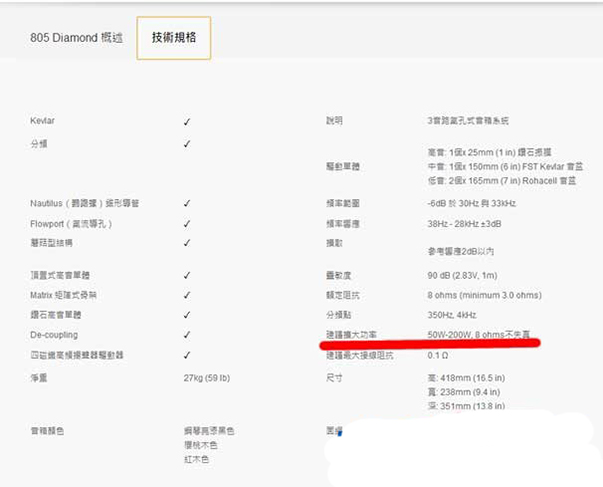Screen dimensions: 603x487
Task: Click the '靈敏度' sensitivity label
Action: coord(338,275)
